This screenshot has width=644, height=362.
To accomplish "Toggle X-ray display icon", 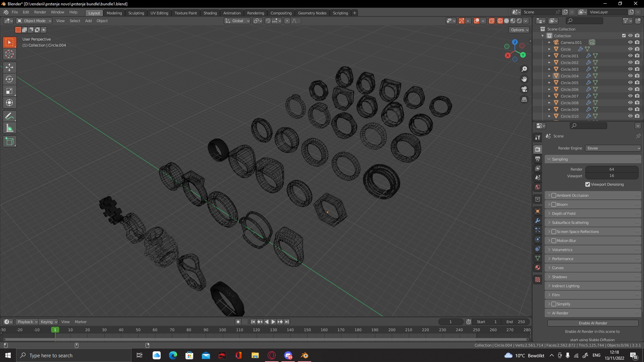I will (491, 21).
